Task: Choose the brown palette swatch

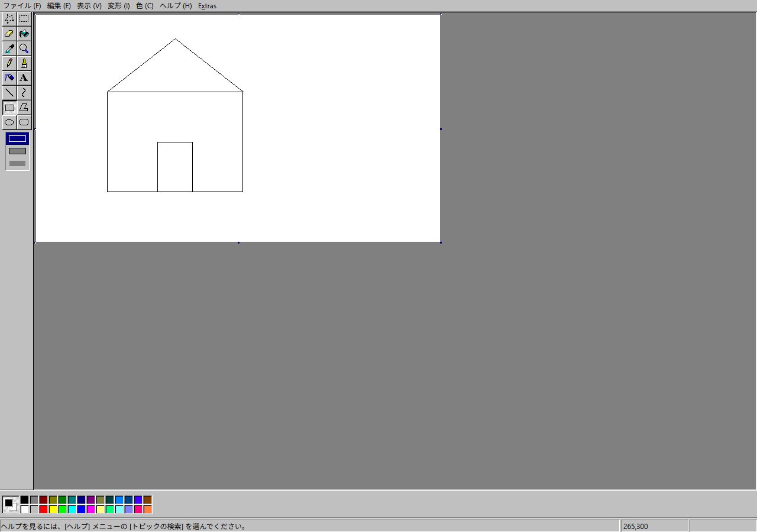Action: point(147,500)
